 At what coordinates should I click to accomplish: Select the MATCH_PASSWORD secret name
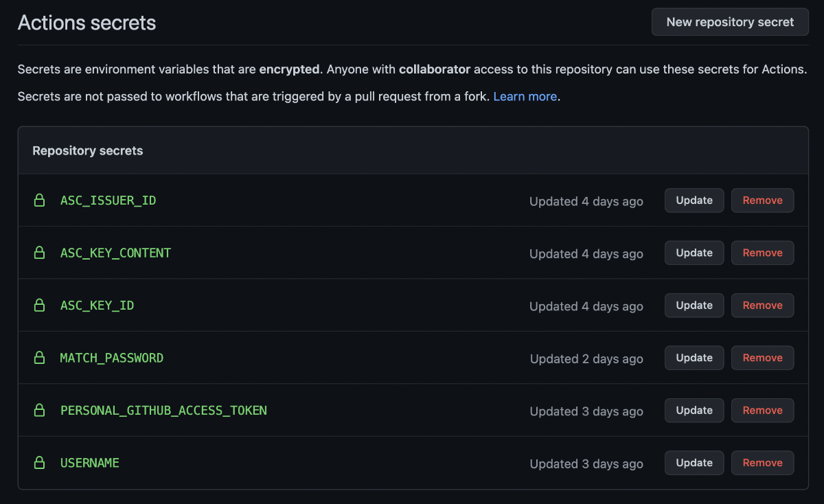[x=112, y=358]
